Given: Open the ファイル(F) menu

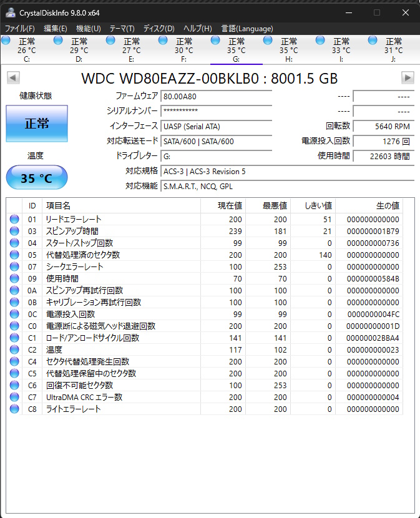Looking at the screenshot, I should pyautogui.click(x=20, y=29).
